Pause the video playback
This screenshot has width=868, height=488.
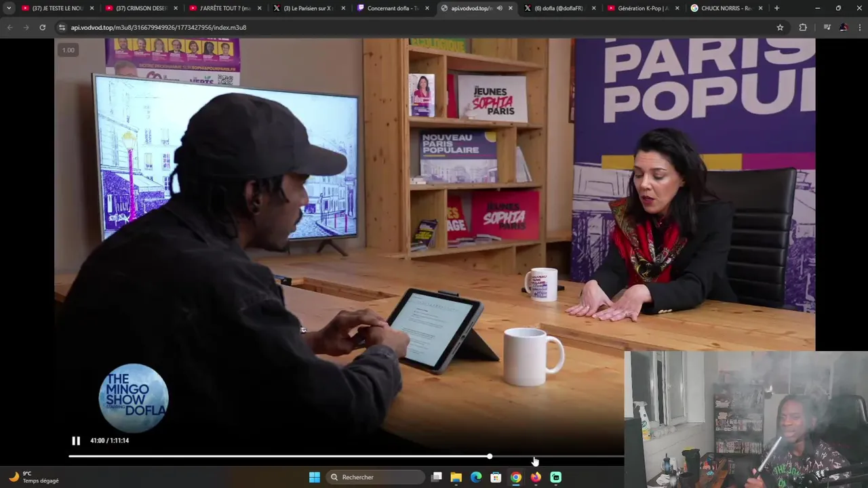click(76, 441)
